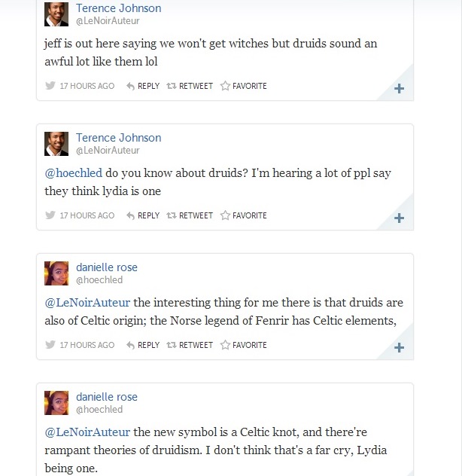Favorite the tweet asking about druids and Lydia

click(x=243, y=215)
